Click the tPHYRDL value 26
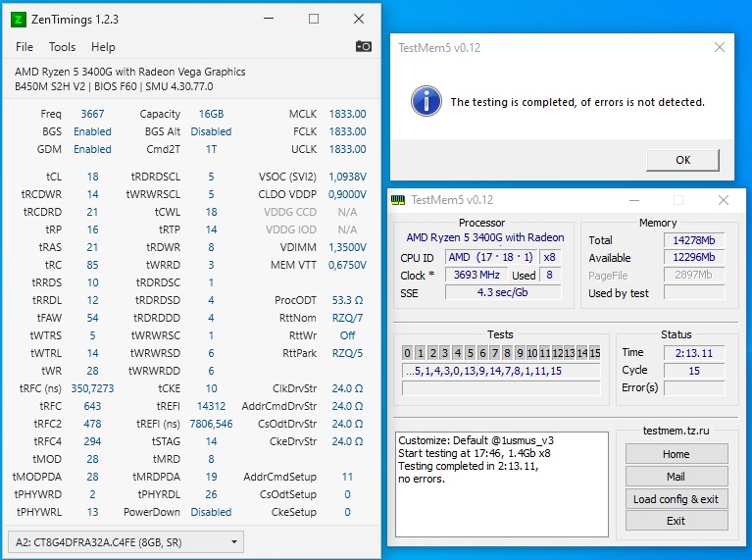This screenshot has height=560, width=752. [211, 494]
